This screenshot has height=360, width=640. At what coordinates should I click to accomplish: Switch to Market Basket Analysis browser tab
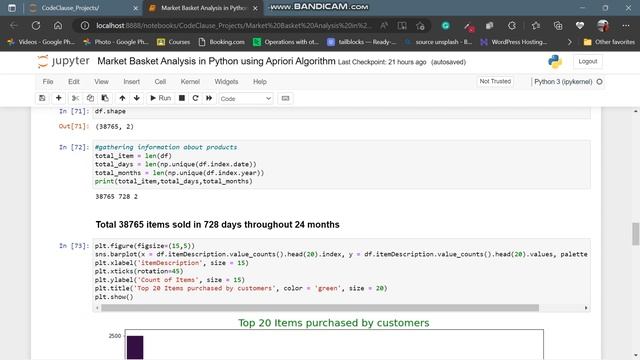pyautogui.click(x=203, y=8)
